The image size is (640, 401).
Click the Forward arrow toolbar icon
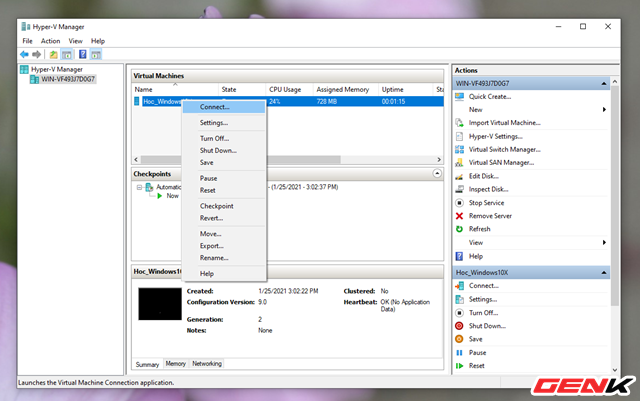point(37,54)
